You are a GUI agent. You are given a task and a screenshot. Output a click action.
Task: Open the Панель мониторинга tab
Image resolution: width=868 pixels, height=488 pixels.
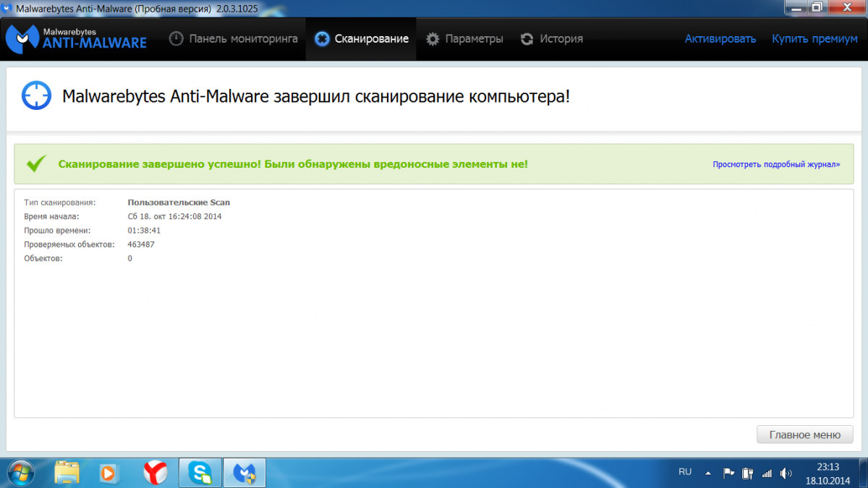(x=234, y=39)
